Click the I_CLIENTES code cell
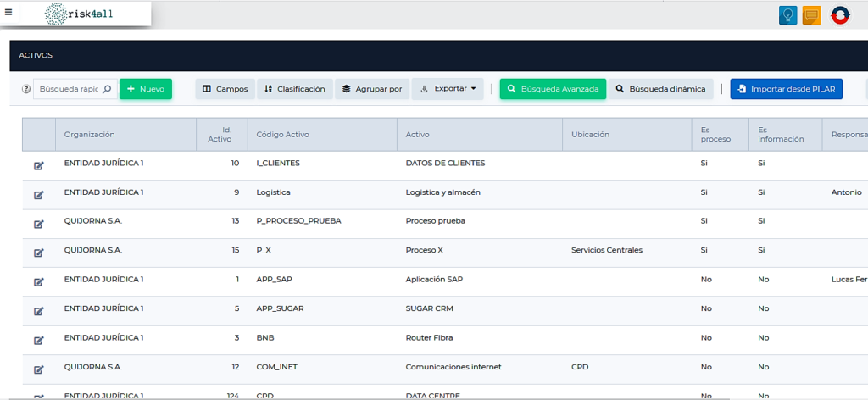868x400 pixels. tap(278, 164)
